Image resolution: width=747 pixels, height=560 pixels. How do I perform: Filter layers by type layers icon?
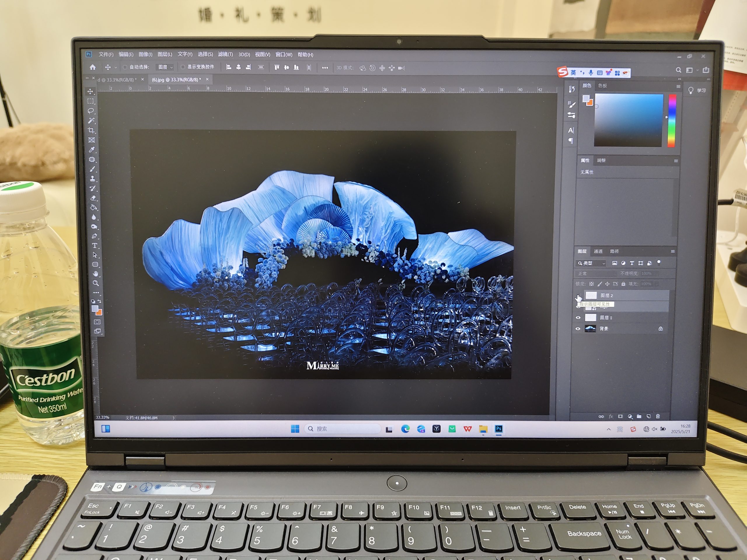(x=632, y=263)
